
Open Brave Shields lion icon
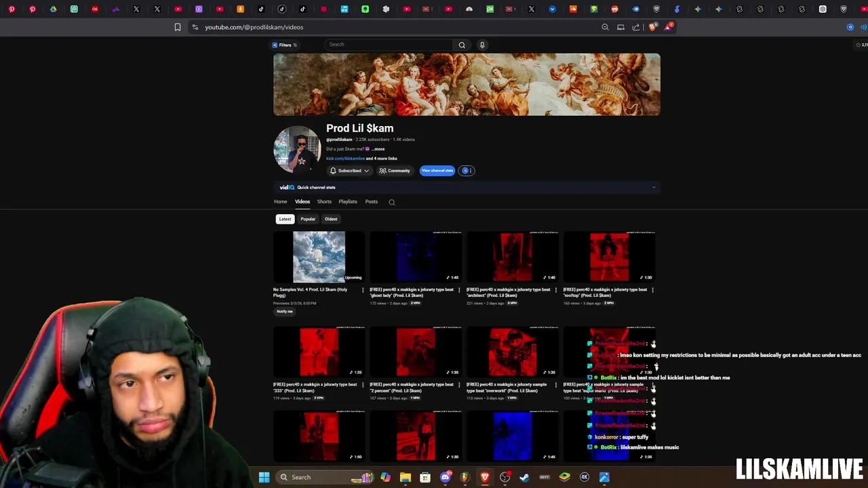pyautogui.click(x=652, y=27)
